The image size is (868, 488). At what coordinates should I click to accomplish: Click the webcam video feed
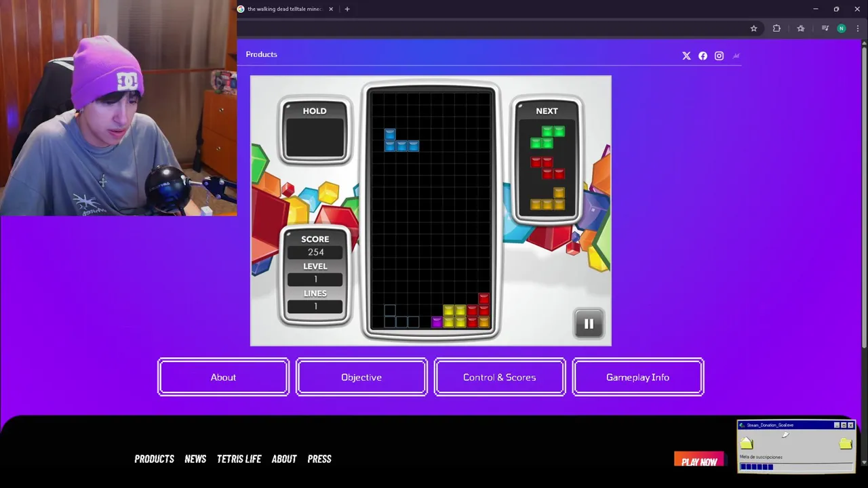[119, 108]
